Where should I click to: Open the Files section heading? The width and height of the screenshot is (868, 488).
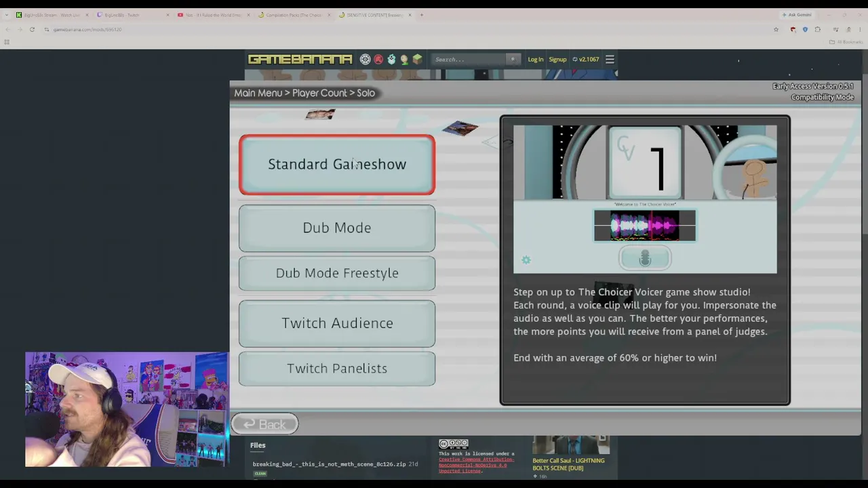[x=258, y=445]
